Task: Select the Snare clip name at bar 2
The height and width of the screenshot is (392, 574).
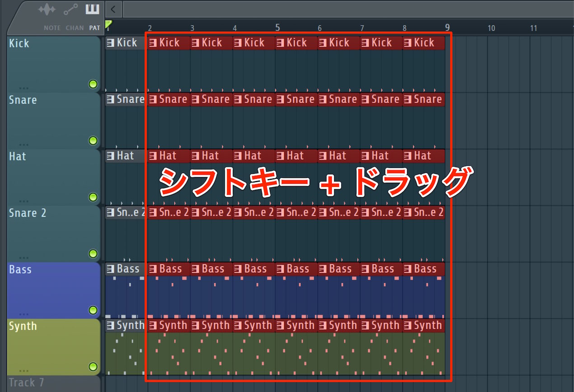Action: [173, 99]
